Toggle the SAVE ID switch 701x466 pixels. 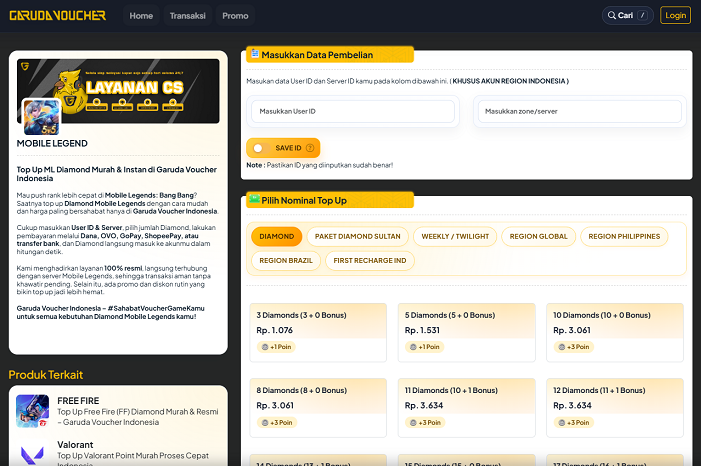[x=262, y=148]
